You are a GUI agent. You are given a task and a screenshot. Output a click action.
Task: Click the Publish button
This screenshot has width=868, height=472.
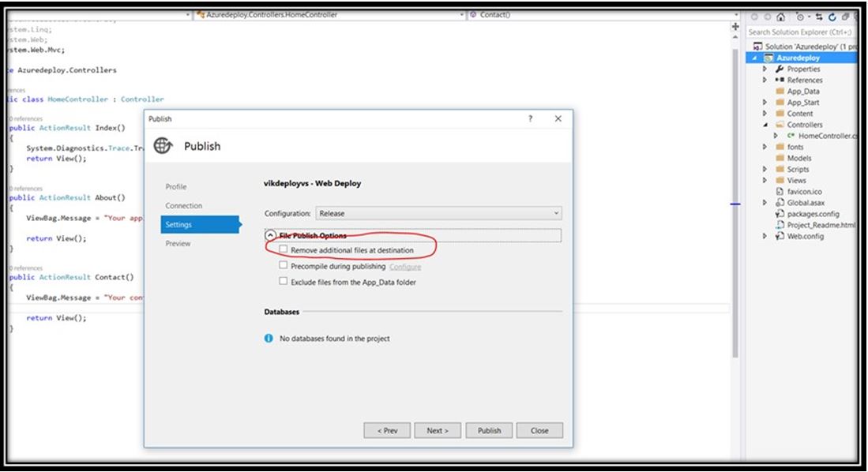(489, 430)
